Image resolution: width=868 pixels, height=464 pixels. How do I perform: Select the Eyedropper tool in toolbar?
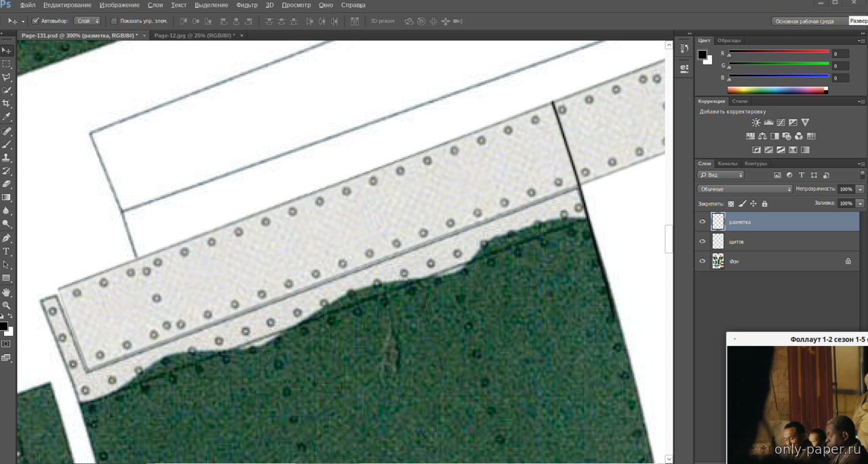click(x=7, y=117)
